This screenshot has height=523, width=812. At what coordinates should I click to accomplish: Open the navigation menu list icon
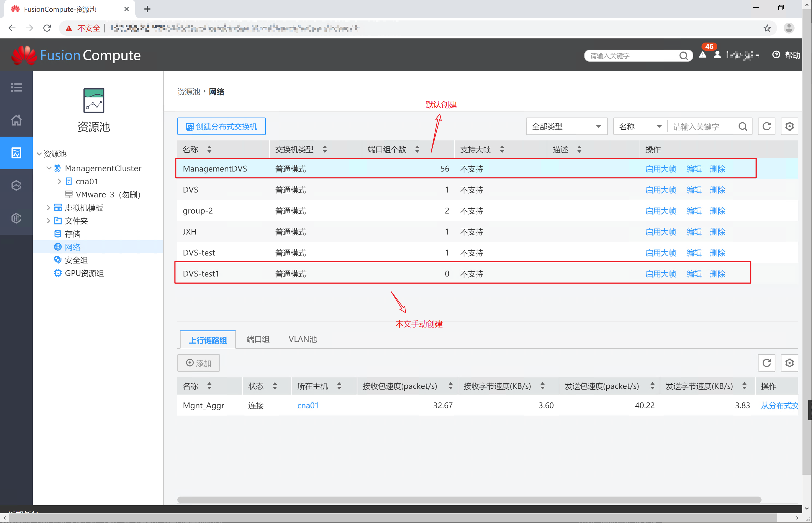16,87
